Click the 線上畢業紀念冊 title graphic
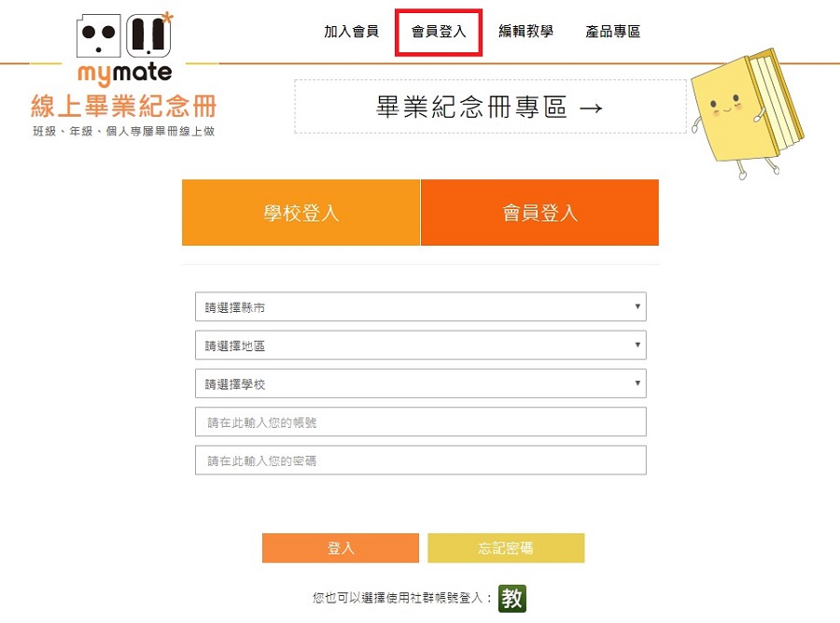The height and width of the screenshot is (623, 840). (123, 106)
